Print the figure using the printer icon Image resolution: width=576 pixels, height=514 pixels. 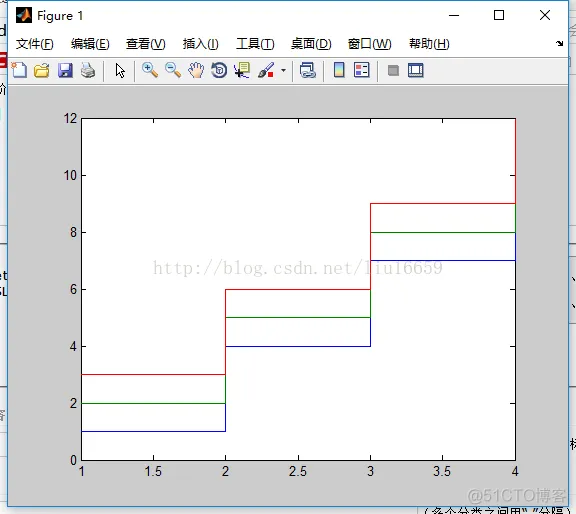tap(88, 70)
